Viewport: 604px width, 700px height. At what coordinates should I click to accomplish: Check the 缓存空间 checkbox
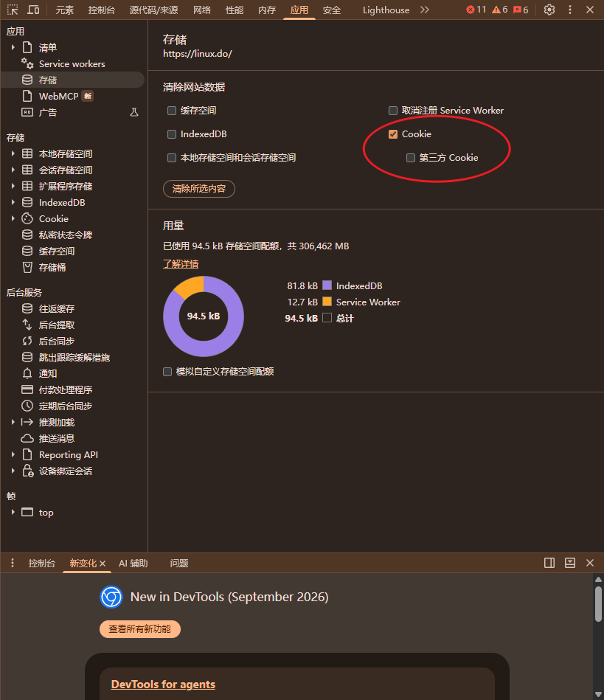[x=172, y=110]
